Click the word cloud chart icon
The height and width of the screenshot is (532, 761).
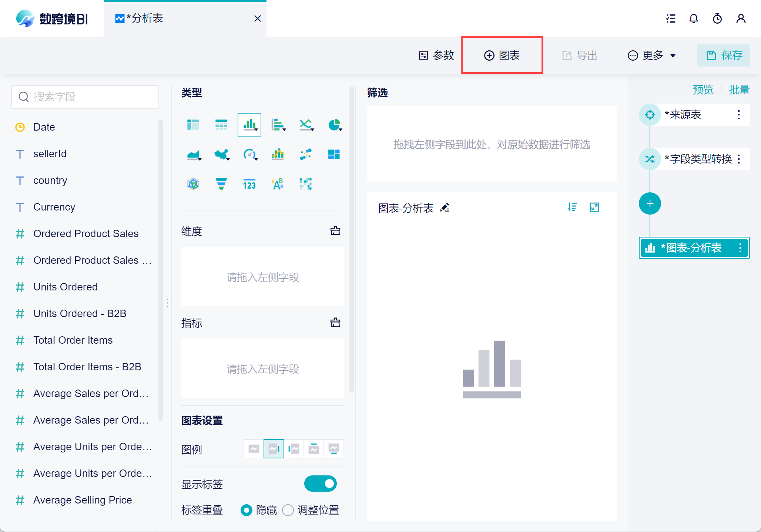coord(278,184)
